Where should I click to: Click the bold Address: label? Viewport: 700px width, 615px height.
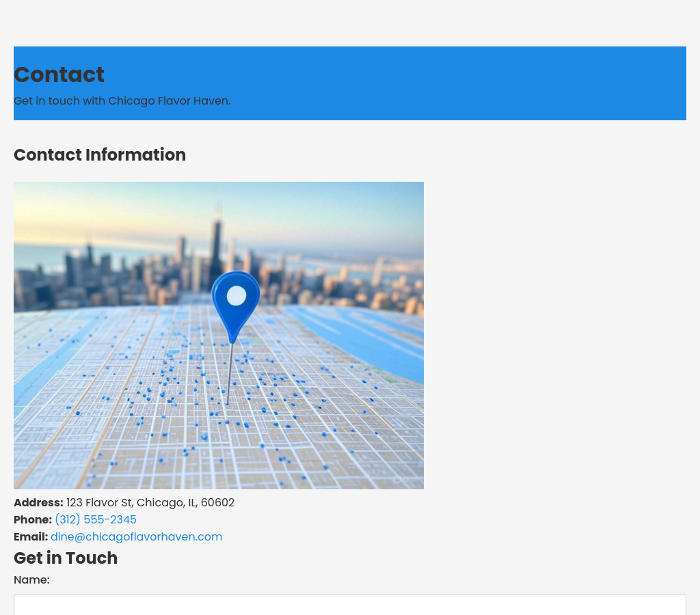click(38, 503)
